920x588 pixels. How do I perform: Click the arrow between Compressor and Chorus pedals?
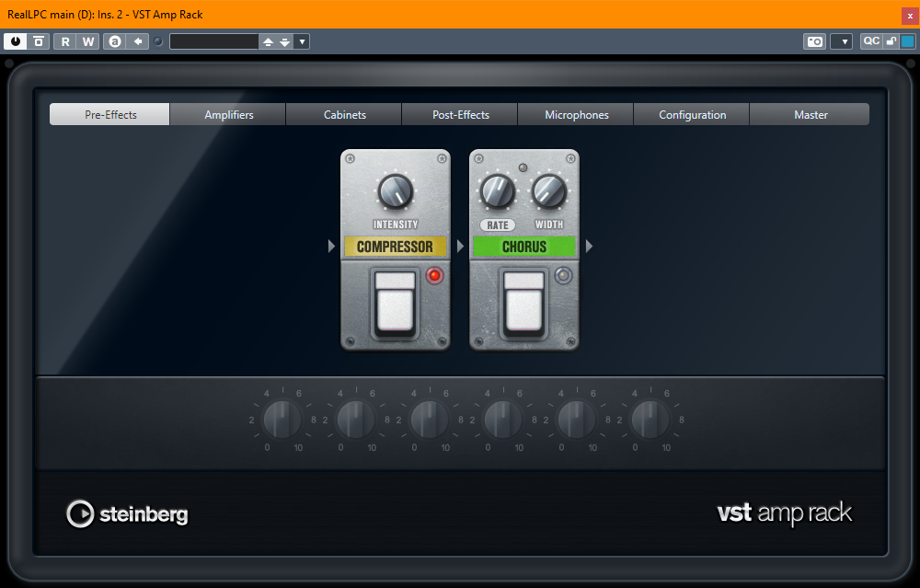coord(460,246)
